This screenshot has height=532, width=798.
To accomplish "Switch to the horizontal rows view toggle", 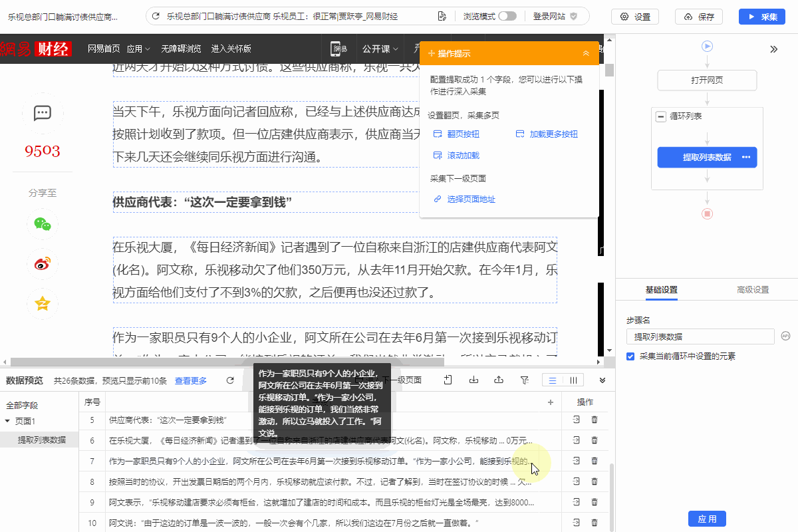I will coord(553,380).
